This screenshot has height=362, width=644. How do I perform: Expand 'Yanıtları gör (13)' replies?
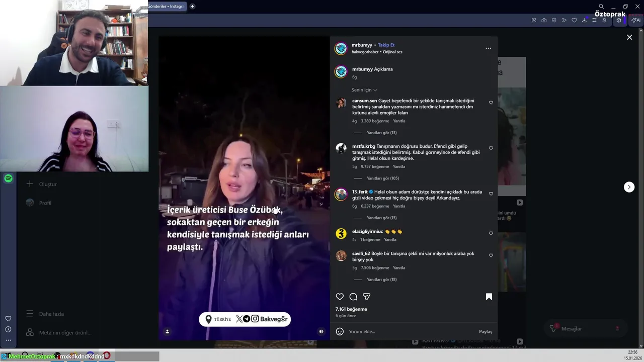point(381,133)
